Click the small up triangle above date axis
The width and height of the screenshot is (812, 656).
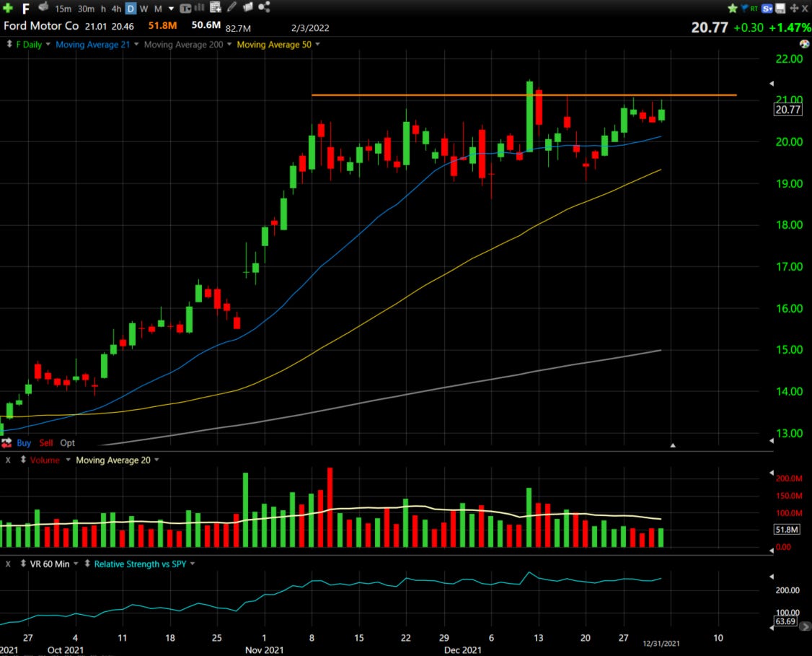[673, 445]
